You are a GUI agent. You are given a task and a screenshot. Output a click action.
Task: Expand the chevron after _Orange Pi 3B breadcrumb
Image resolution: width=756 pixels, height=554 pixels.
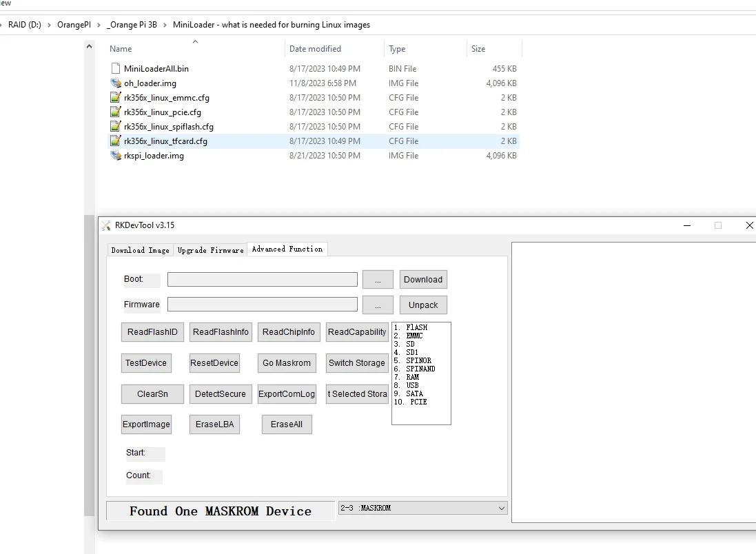165,25
